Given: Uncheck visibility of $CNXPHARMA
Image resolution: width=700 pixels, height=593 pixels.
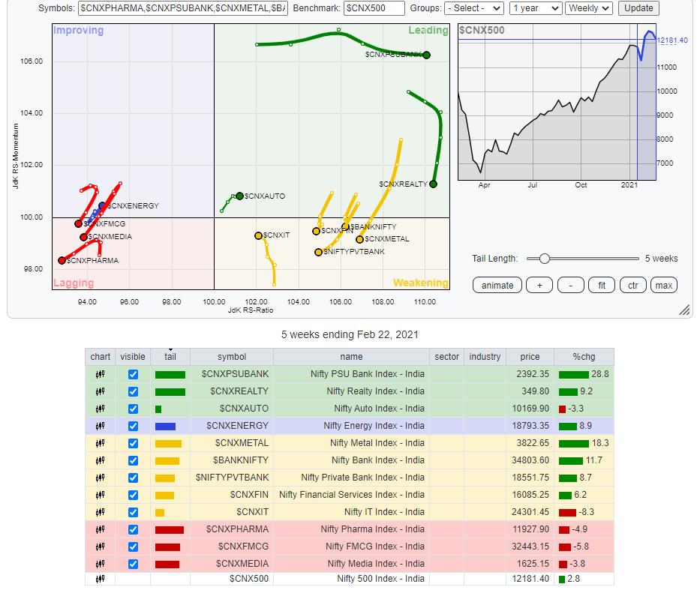Looking at the screenshot, I should point(133,529).
